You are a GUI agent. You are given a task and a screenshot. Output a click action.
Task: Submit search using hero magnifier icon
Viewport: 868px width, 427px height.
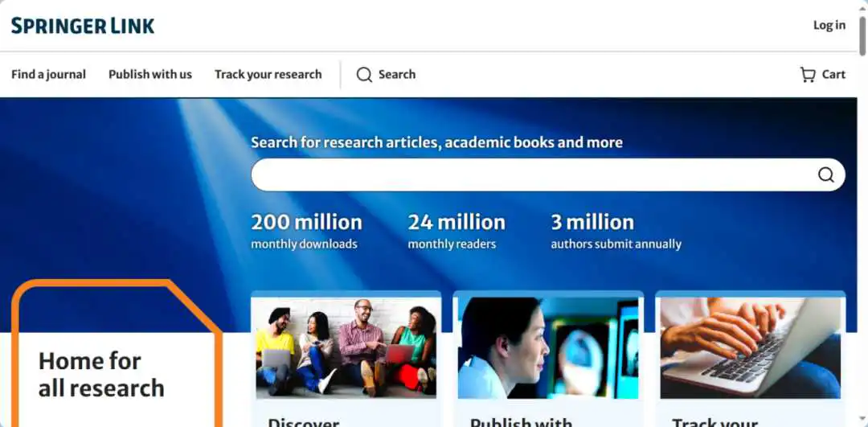click(826, 175)
